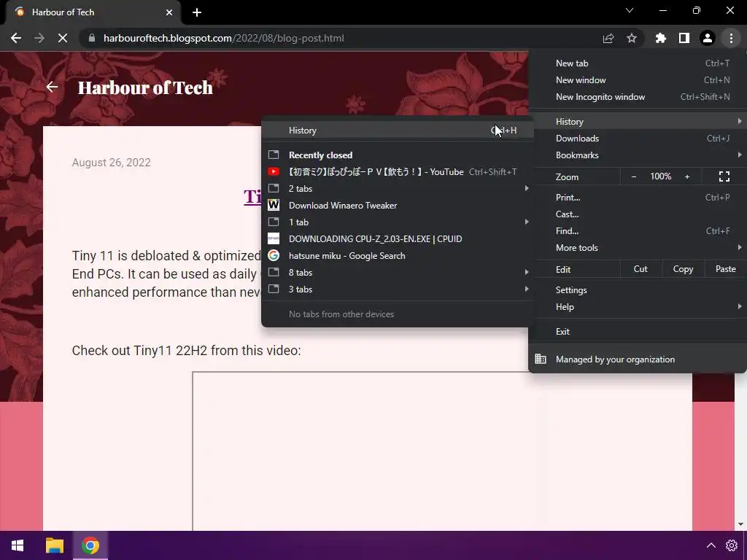Click the Copy button in Edit row
The width and height of the screenshot is (747, 560).
tap(683, 269)
